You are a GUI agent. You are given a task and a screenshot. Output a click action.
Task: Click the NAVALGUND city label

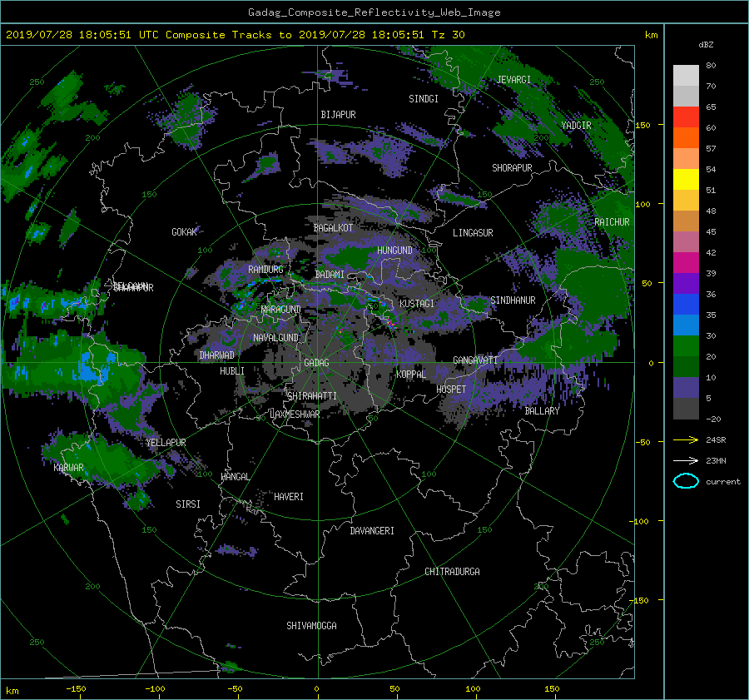[x=275, y=338]
